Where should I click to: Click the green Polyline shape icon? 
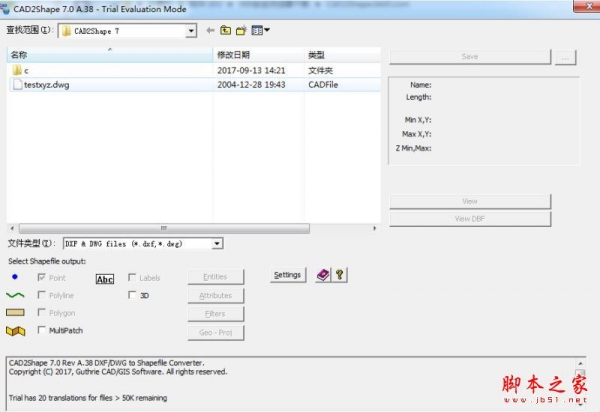pyautogui.click(x=15, y=295)
